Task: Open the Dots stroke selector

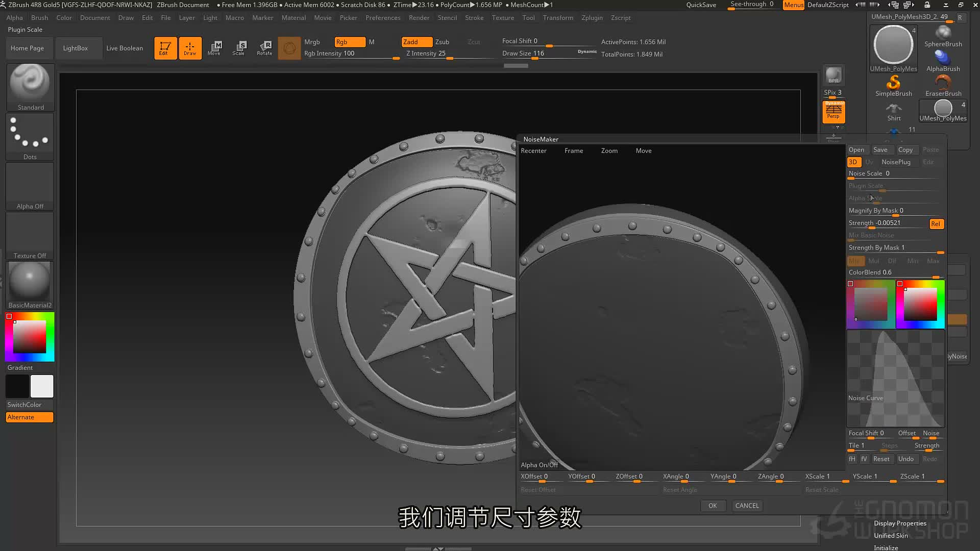Action: (x=30, y=137)
